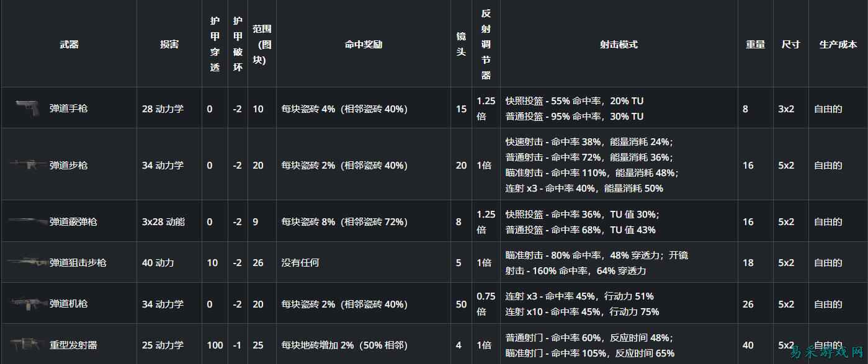Open the 重型发射器 weapon name text

73,345
